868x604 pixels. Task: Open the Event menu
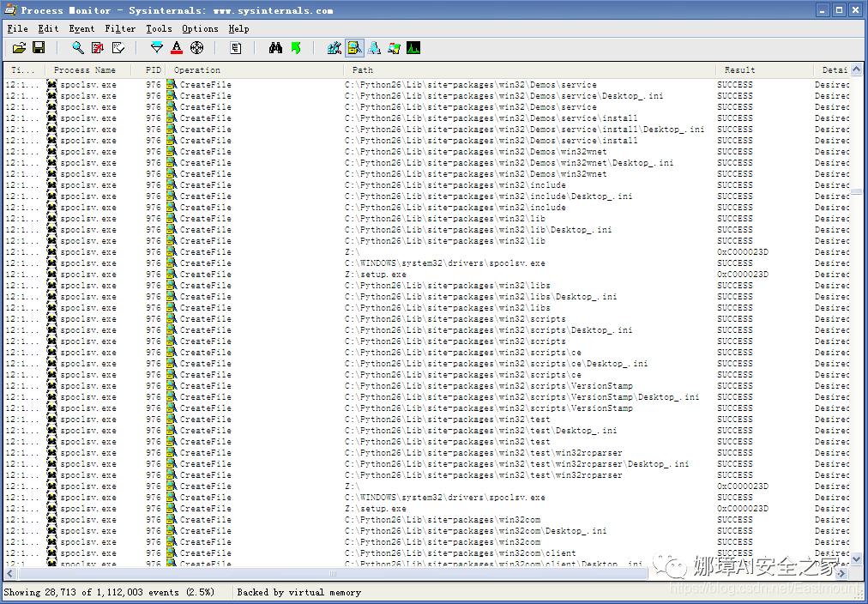point(82,29)
